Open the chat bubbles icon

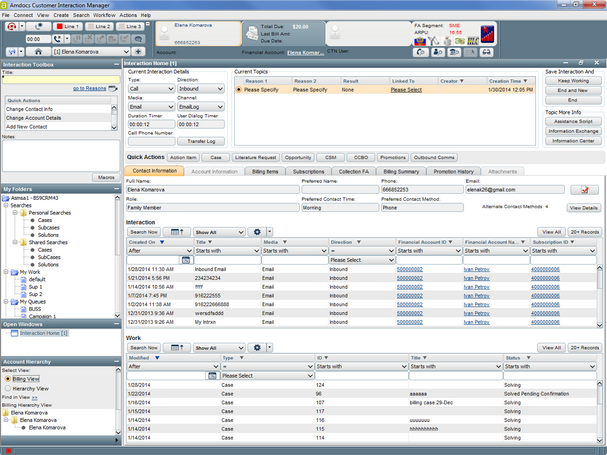[x=138, y=39]
